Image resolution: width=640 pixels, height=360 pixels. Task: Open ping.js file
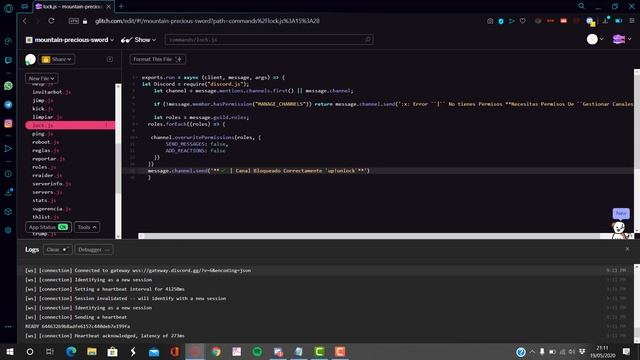coord(43,134)
